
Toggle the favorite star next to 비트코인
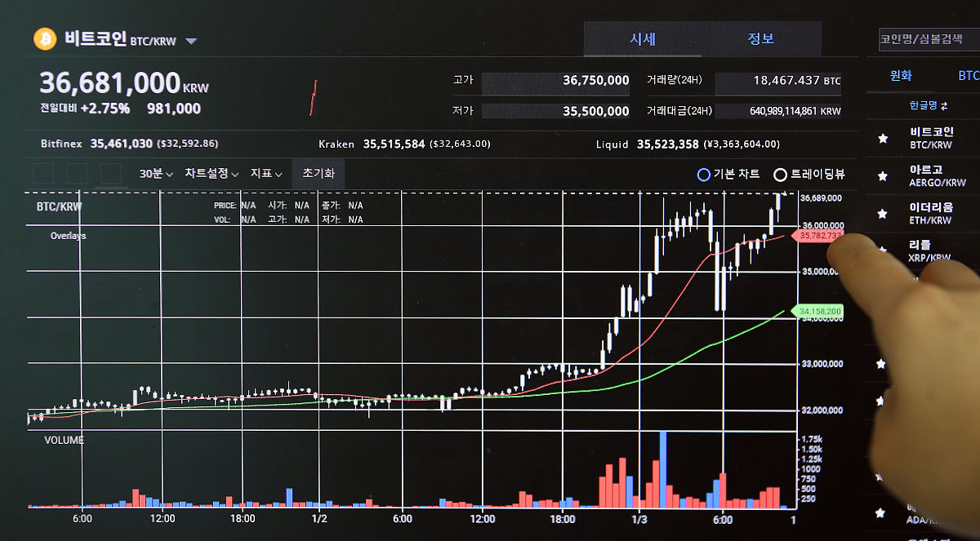(883, 138)
